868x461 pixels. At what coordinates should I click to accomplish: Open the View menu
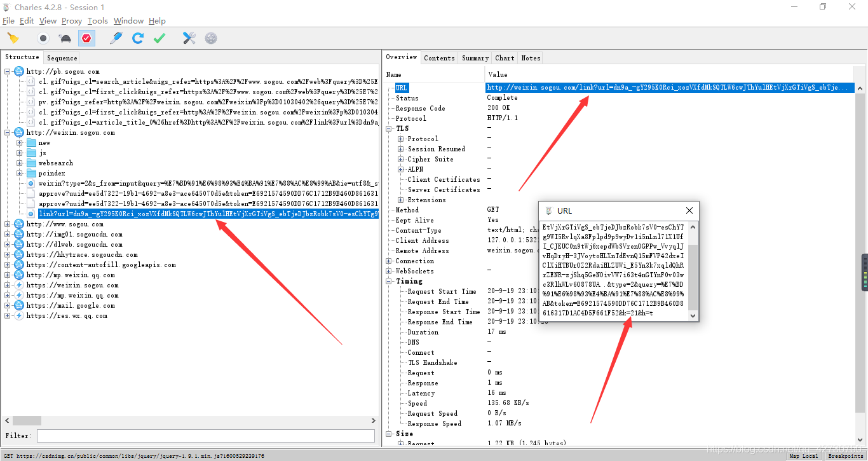tap(48, 21)
